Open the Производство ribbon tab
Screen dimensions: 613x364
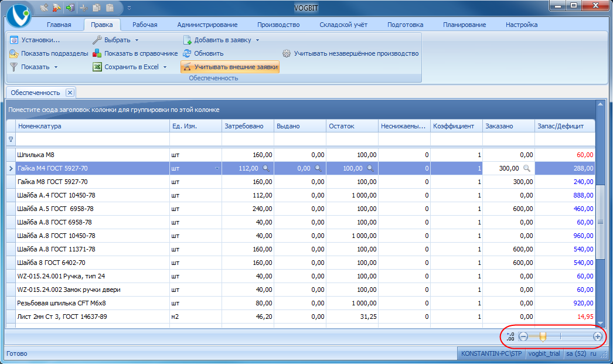point(278,25)
